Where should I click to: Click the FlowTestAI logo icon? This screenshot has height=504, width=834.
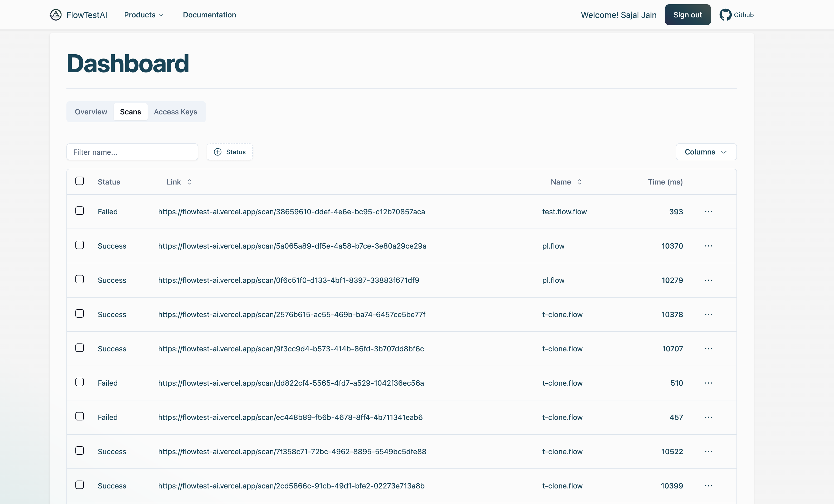coord(56,15)
